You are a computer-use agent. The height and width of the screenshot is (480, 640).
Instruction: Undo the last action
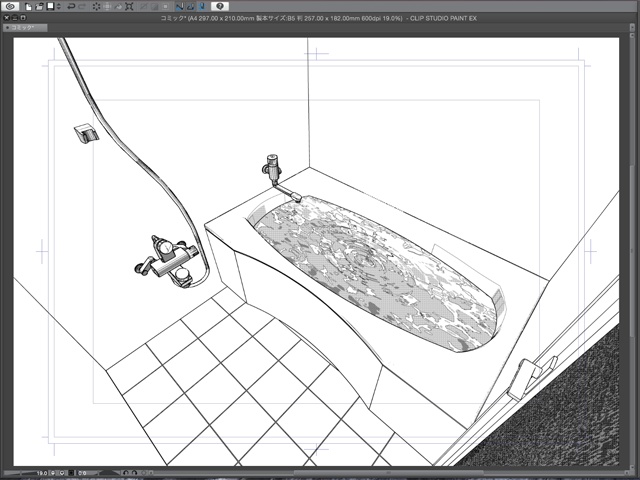click(71, 7)
